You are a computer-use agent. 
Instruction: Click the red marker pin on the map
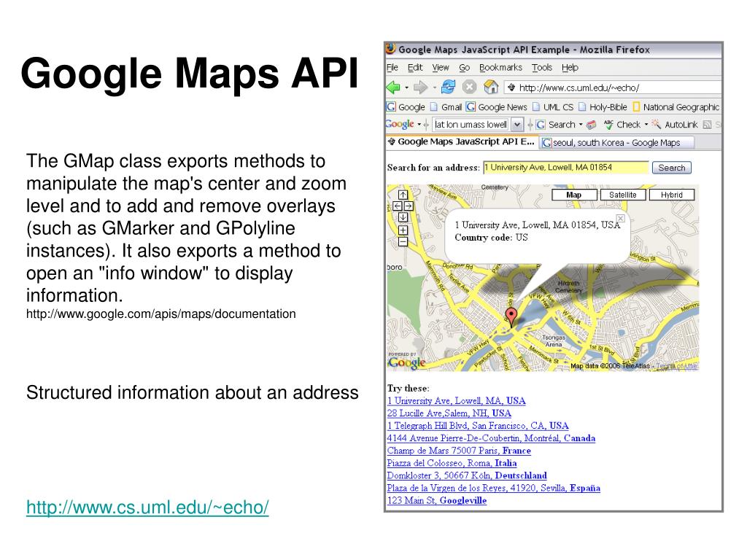point(511,316)
